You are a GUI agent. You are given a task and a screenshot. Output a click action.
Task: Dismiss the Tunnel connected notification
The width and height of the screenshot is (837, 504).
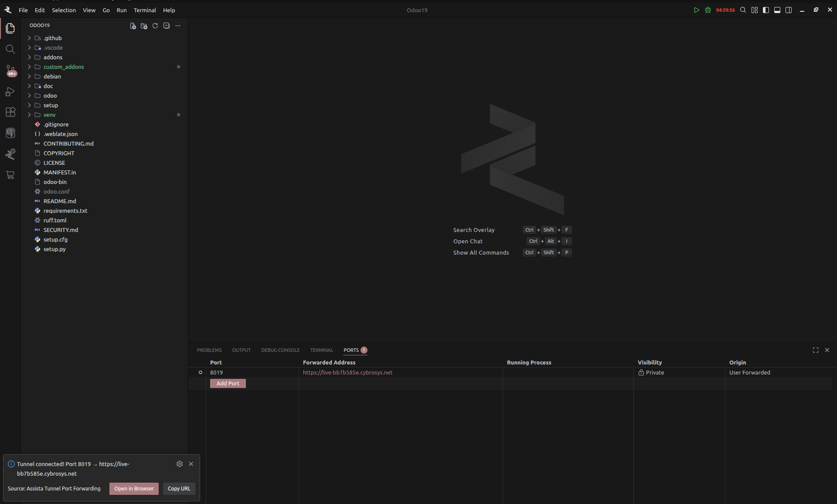191,464
